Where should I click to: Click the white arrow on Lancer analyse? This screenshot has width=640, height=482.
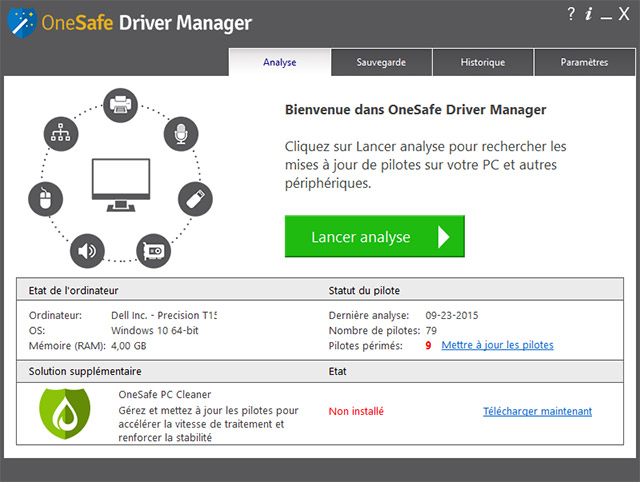[444, 237]
